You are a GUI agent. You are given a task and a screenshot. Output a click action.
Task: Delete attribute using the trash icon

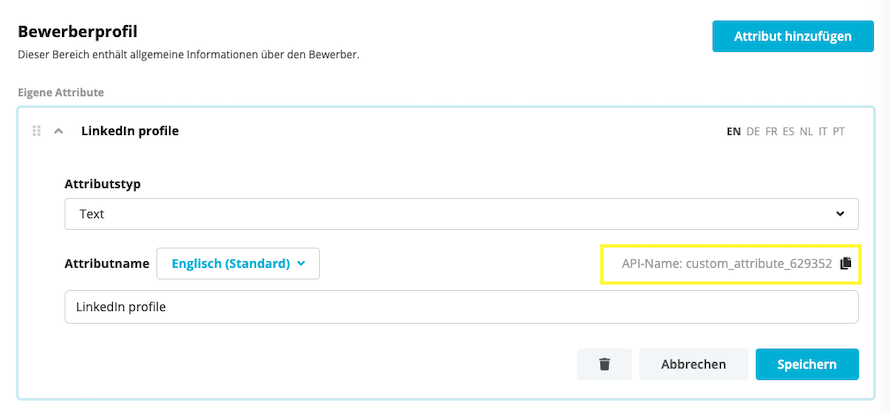tap(604, 364)
